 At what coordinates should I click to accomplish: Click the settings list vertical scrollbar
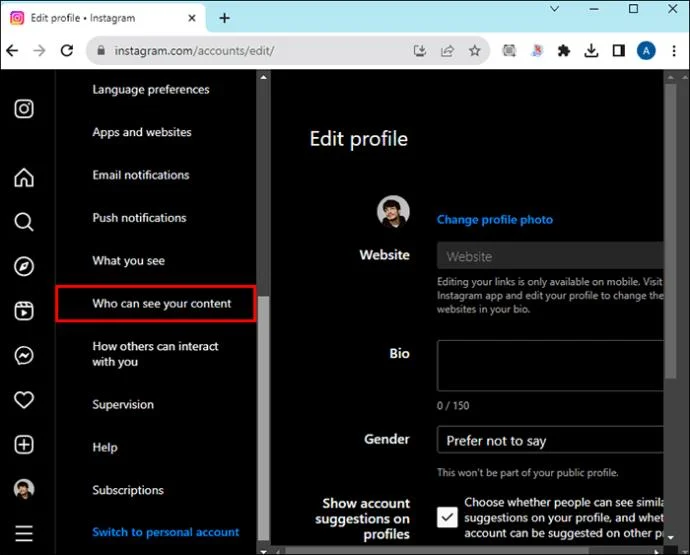[x=262, y=400]
